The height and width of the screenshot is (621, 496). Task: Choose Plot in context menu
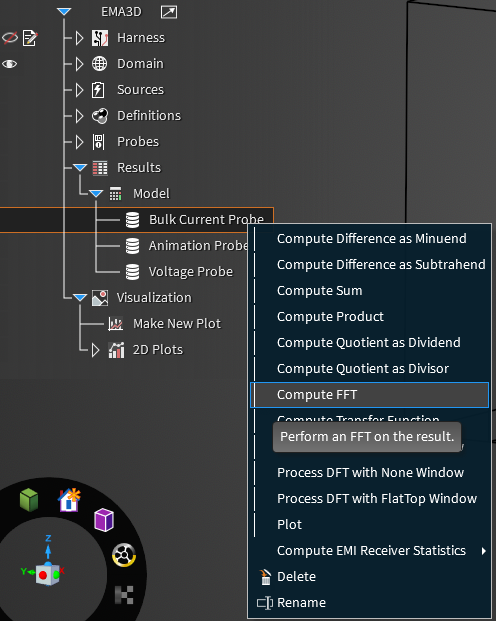click(372, 525)
